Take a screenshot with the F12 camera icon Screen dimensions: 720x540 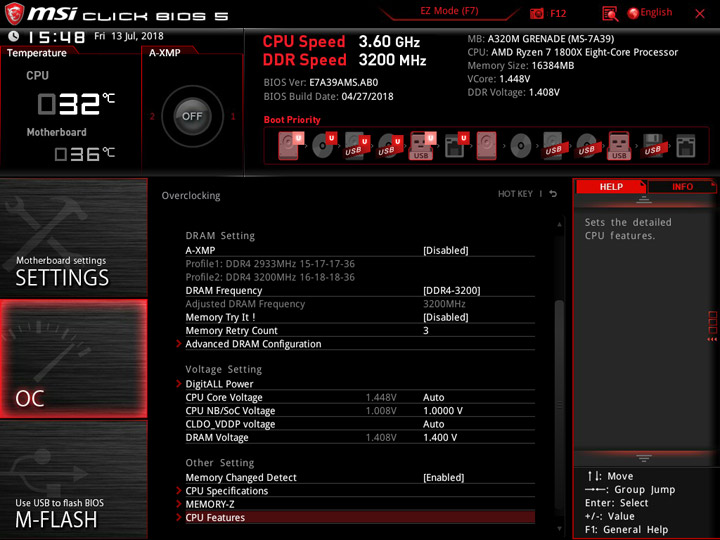tap(536, 13)
